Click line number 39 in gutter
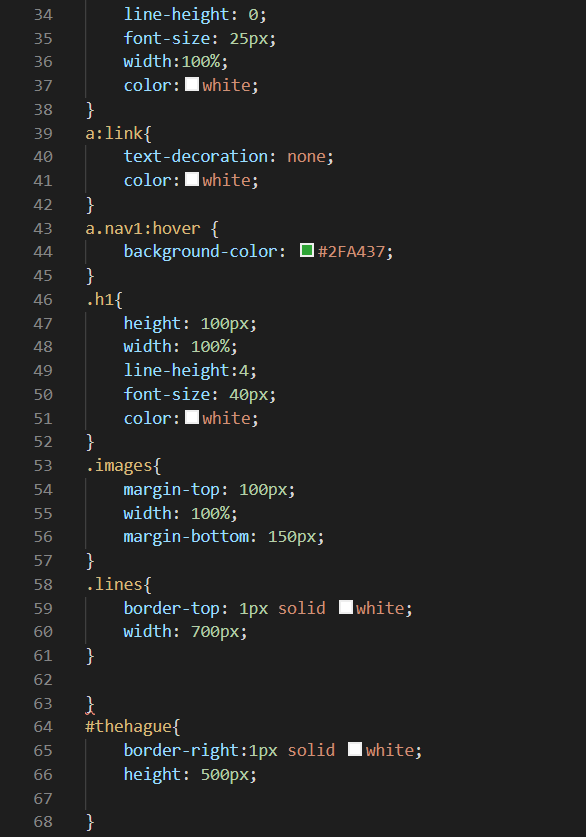586x837 pixels. click(43, 133)
